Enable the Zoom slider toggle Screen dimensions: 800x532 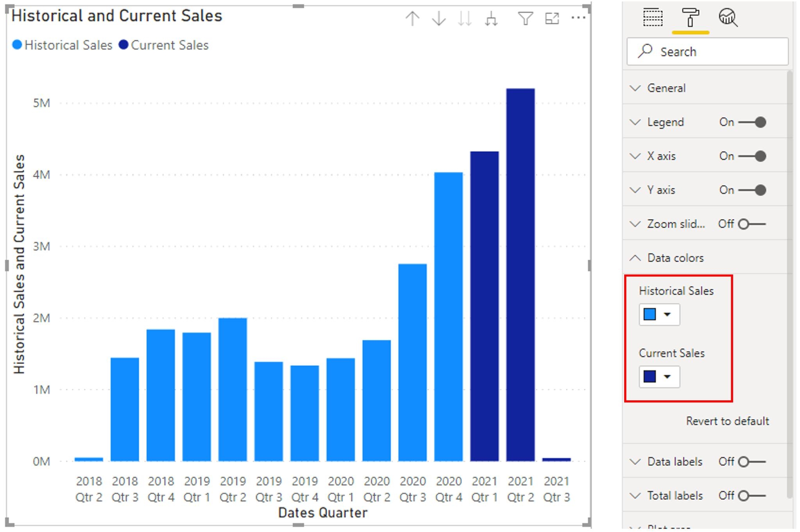(752, 224)
